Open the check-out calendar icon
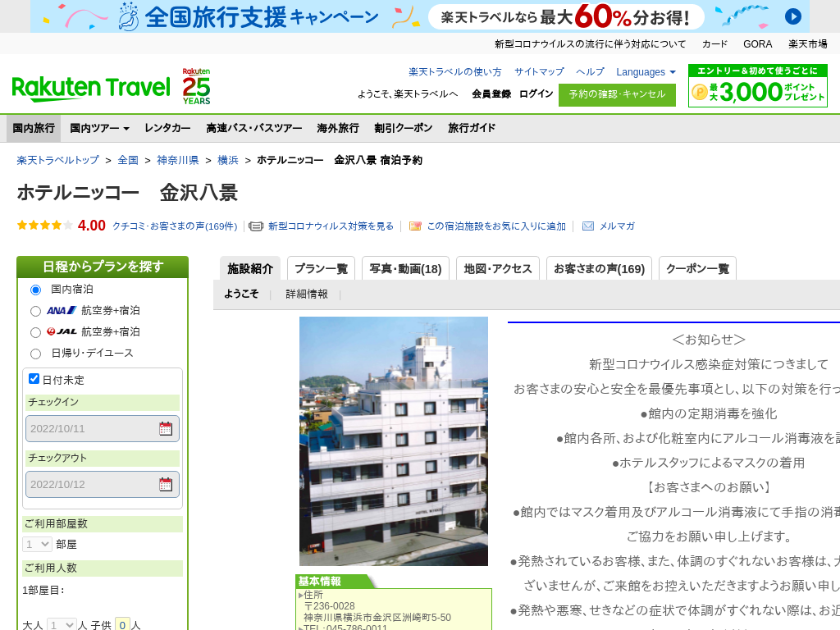This screenshot has height=630, width=840. [x=166, y=484]
